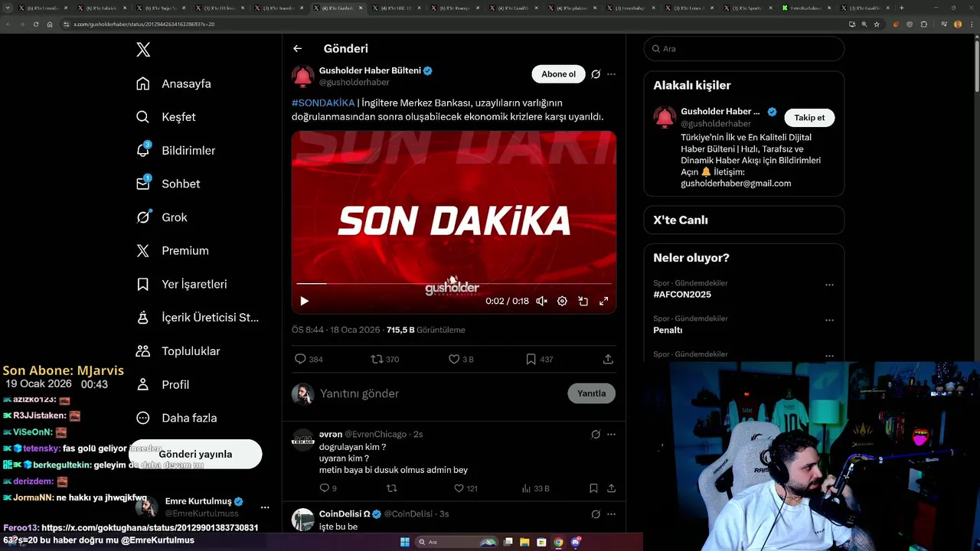Click share icon on EvrenChicago's comment
Viewport: 980px width, 551px height.
click(611, 488)
